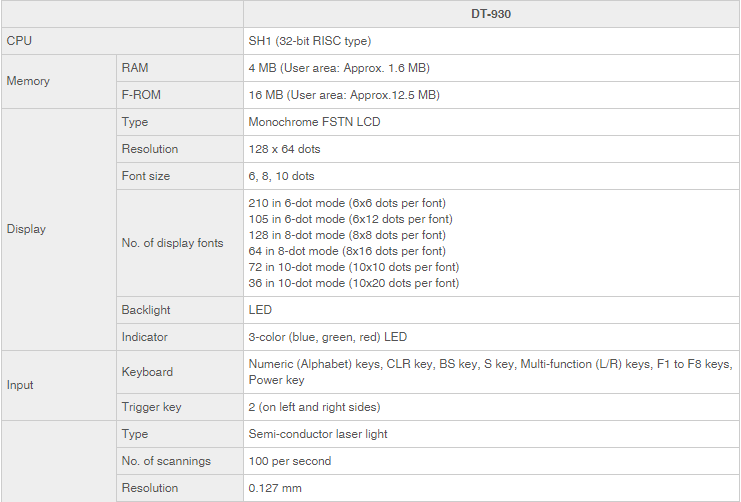Select the Memory category cell
This screenshot has width=741, height=502.
click(28, 81)
